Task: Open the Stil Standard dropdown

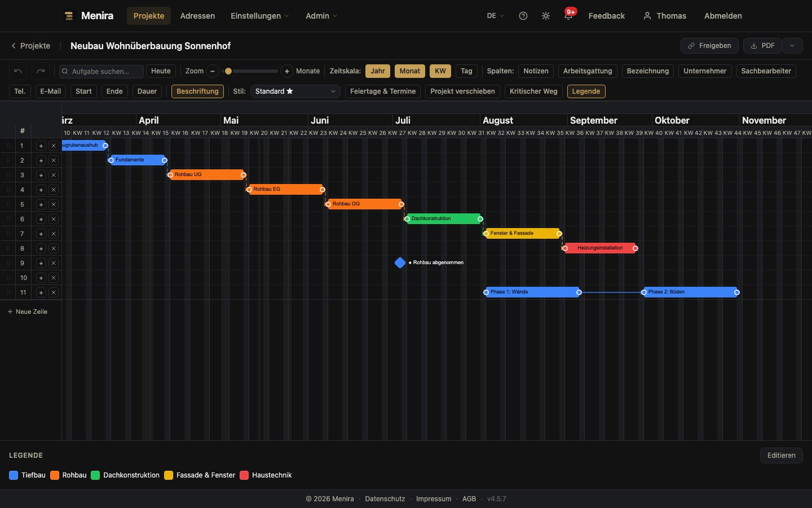Action: point(295,91)
